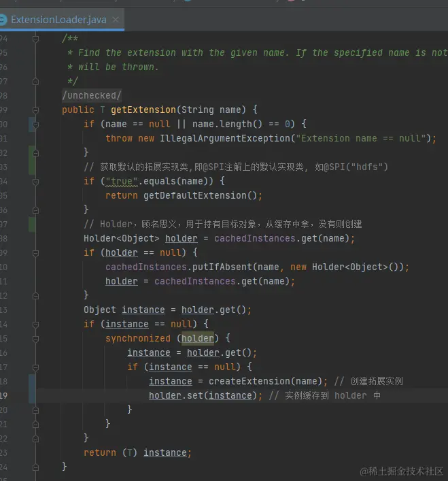Click 'name.length()' in the null check
This screenshot has height=481, width=448.
[227, 124]
